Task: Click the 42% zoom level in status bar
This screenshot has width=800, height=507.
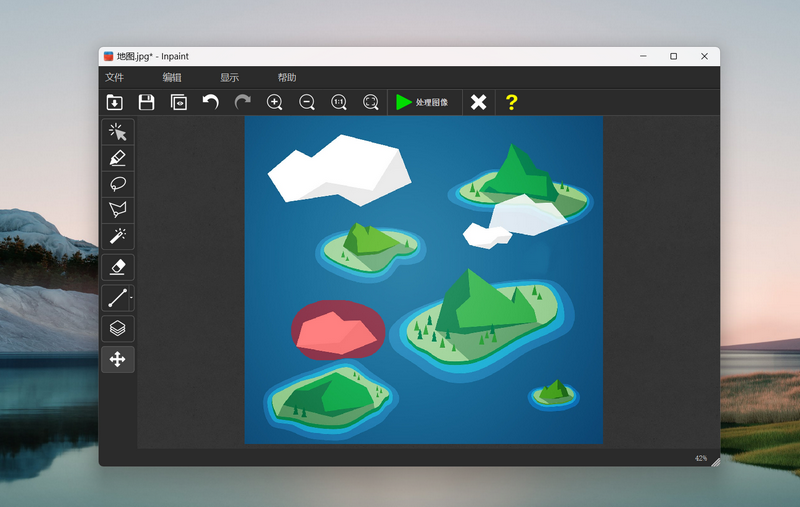Action: tap(701, 458)
